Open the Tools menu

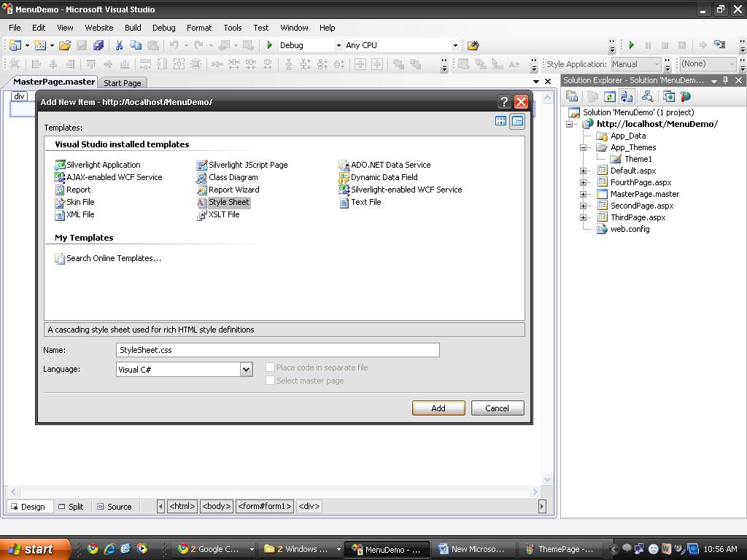pyautogui.click(x=233, y=28)
